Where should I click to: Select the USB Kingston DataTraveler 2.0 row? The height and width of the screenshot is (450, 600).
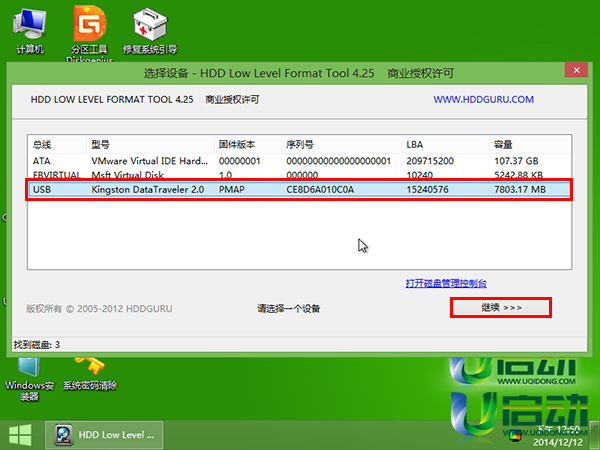300,189
